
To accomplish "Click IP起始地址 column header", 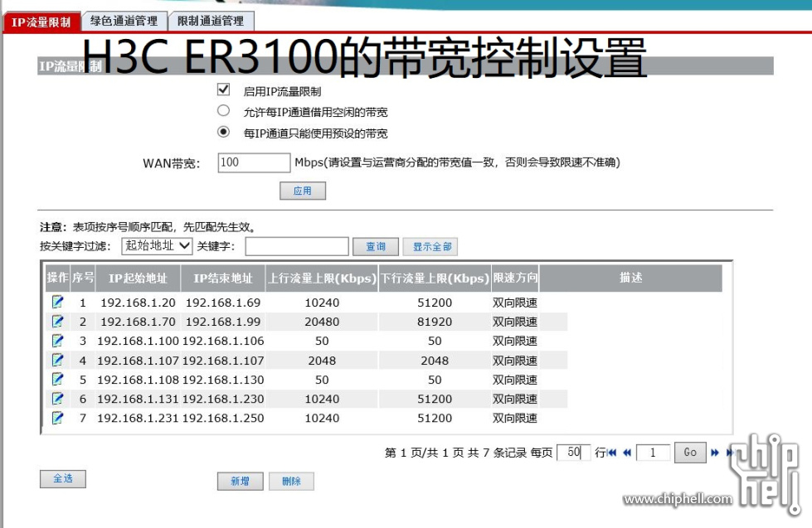I will [x=138, y=279].
